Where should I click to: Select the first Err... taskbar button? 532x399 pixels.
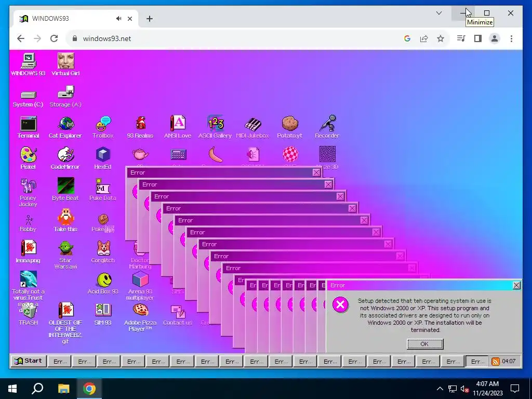[60, 362]
